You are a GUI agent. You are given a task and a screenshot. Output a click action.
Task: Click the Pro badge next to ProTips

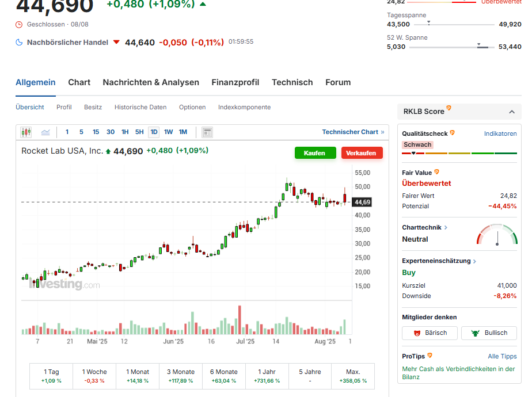[x=430, y=356]
